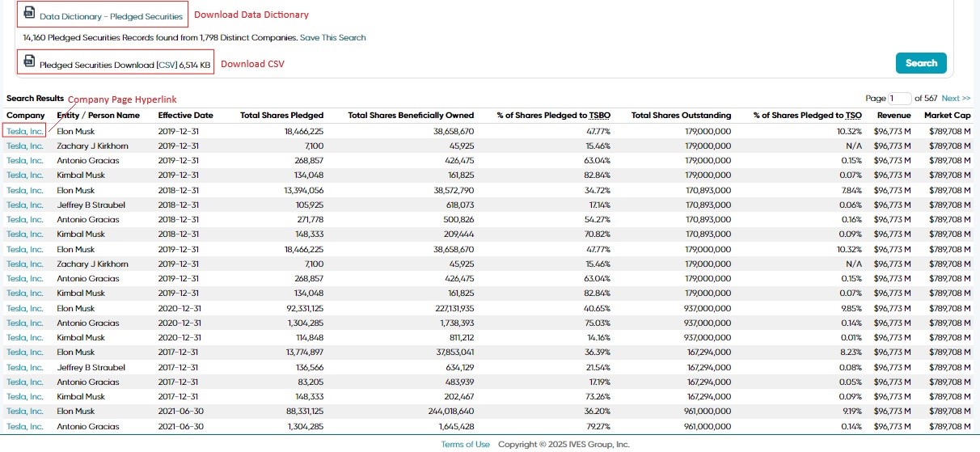This screenshot has height=452, width=980.
Task: Click the Save This Search link
Action: (332, 37)
